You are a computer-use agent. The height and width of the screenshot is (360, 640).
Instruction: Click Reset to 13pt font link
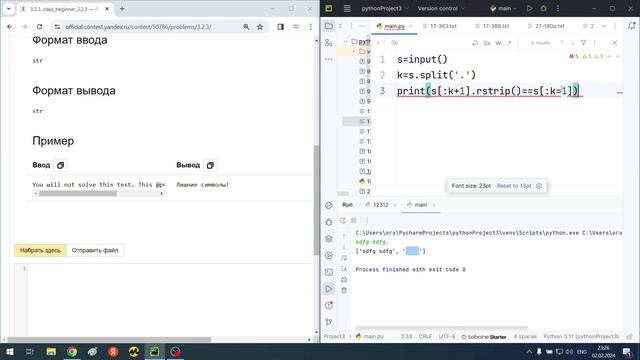click(513, 186)
